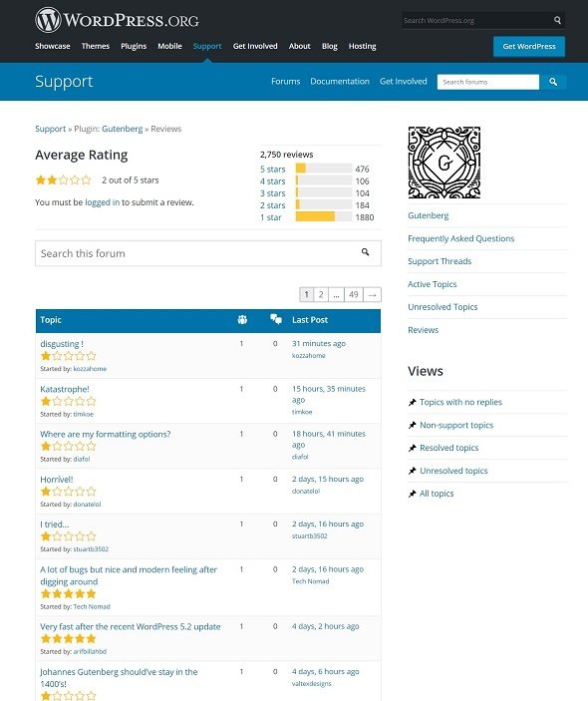Open 'Johannes Gutenberg should've stay in the 1400's!' topic
588x701 pixels.
pyautogui.click(x=119, y=678)
